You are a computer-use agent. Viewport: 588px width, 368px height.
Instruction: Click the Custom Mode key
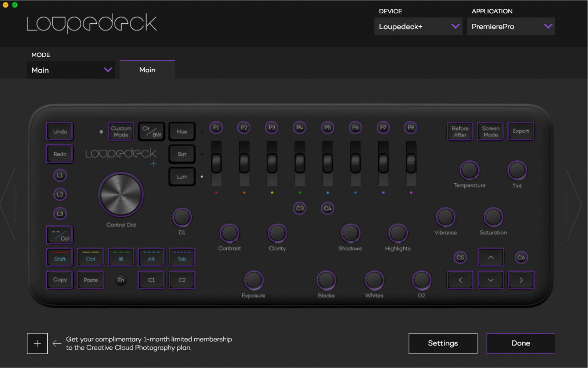(121, 132)
